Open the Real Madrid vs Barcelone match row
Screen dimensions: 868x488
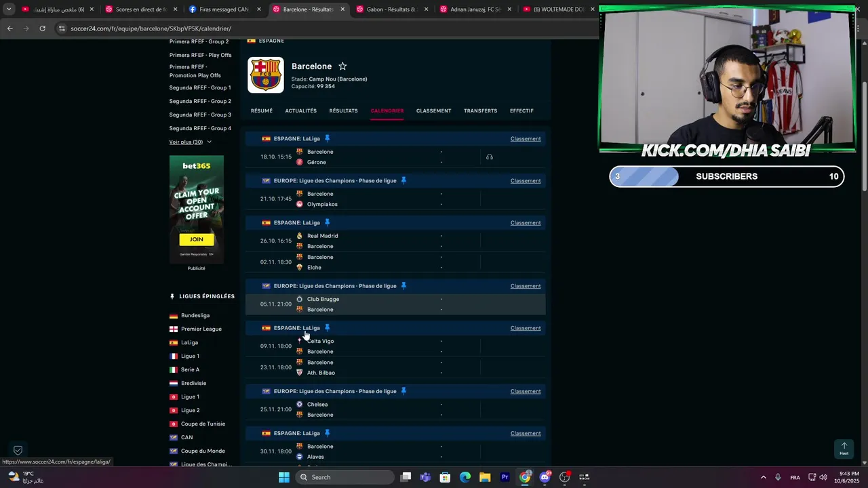(x=395, y=241)
